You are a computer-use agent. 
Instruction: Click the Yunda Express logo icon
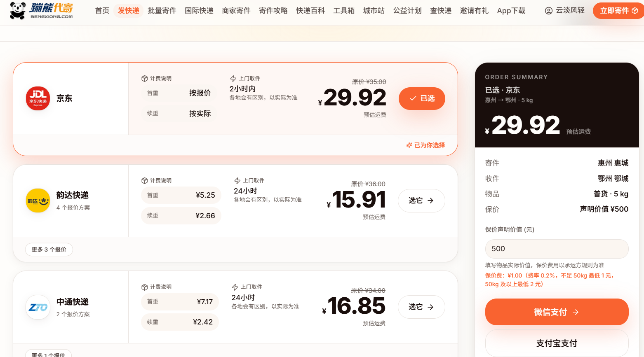tap(38, 201)
